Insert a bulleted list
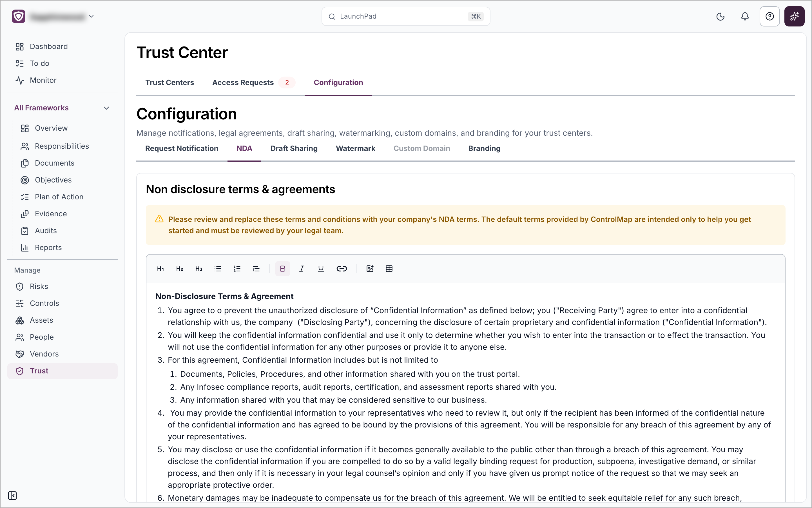Image resolution: width=812 pixels, height=508 pixels. (218, 269)
